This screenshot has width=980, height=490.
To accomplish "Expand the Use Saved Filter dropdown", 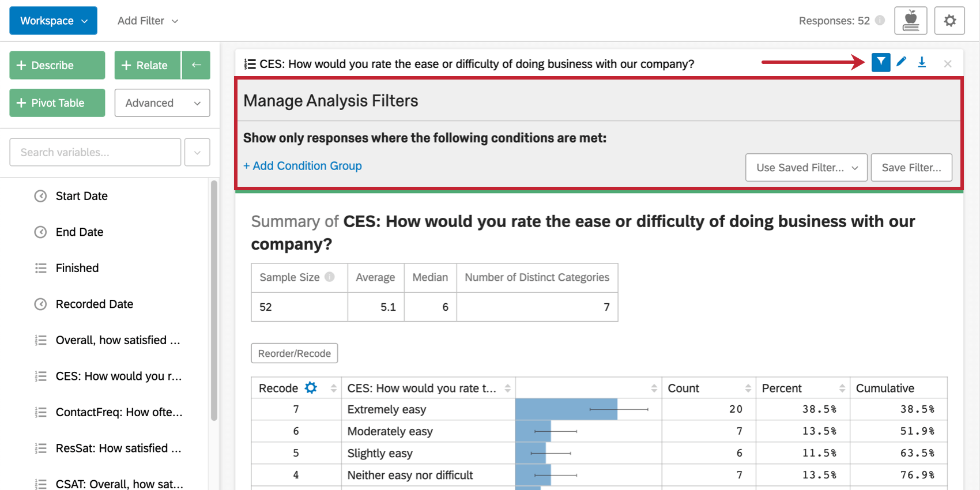I will [806, 167].
